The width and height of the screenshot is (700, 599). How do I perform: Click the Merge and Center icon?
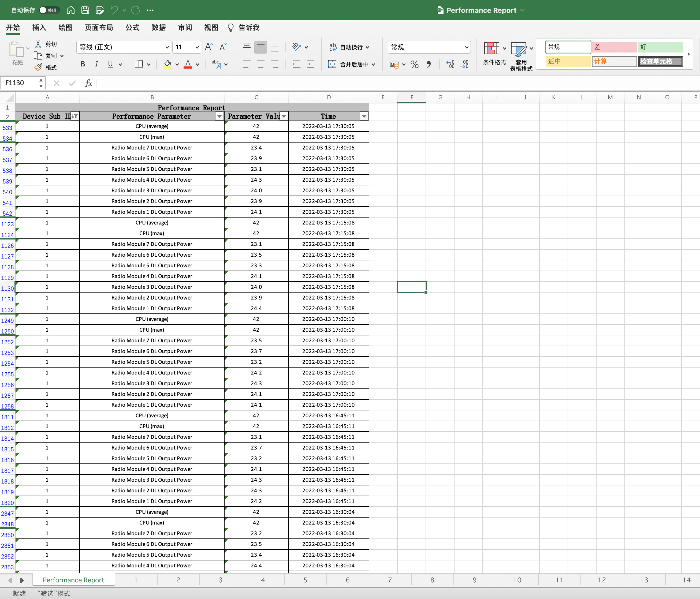tap(332, 64)
